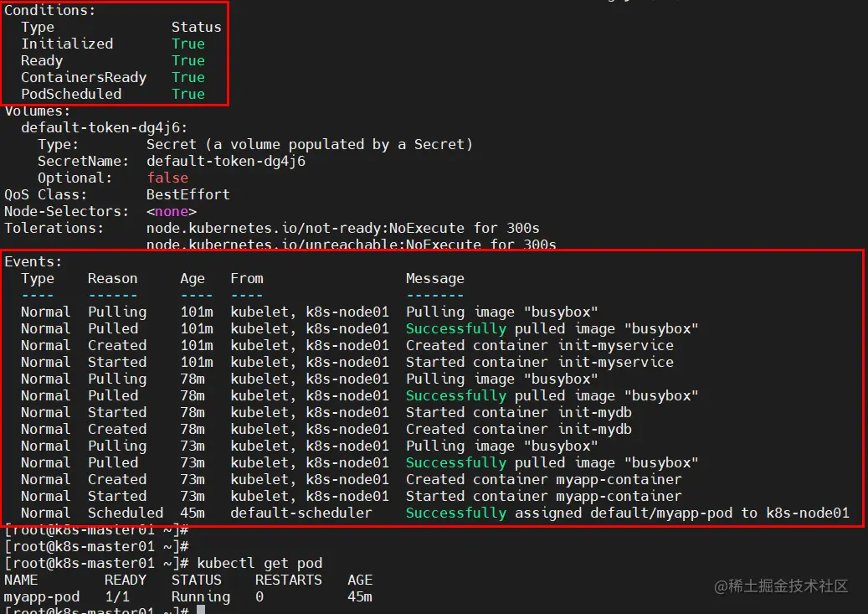Click the 'Scheduled' reason in the last event
The image size is (868, 614).
click(x=125, y=513)
